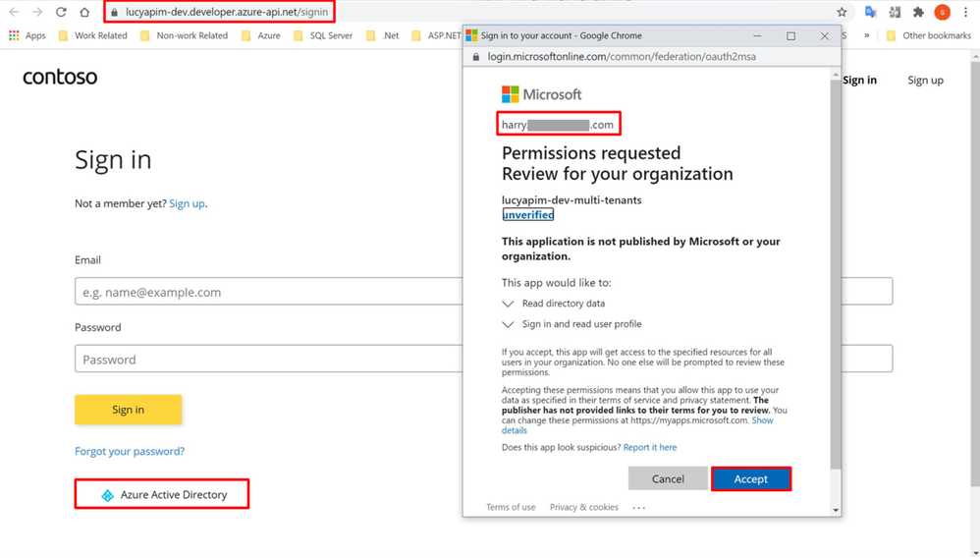View the lock icon in main address bar
Viewport: 980px width, 558px height.
click(114, 12)
